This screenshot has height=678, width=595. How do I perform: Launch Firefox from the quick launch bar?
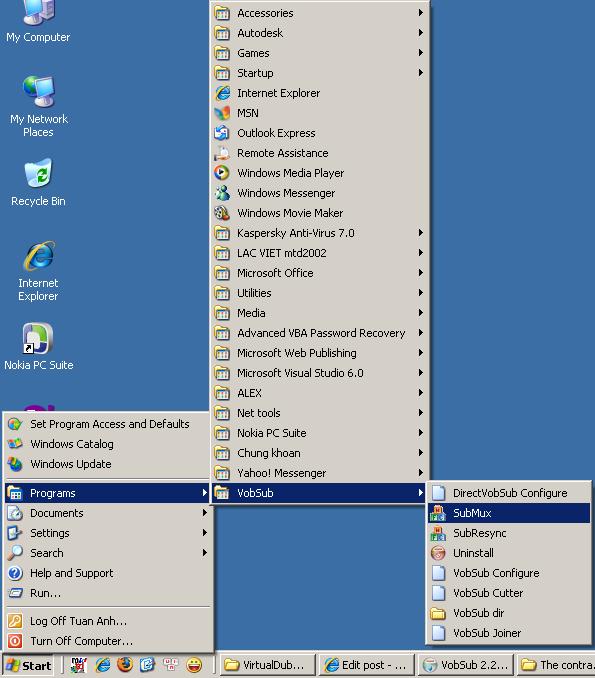pos(125,665)
